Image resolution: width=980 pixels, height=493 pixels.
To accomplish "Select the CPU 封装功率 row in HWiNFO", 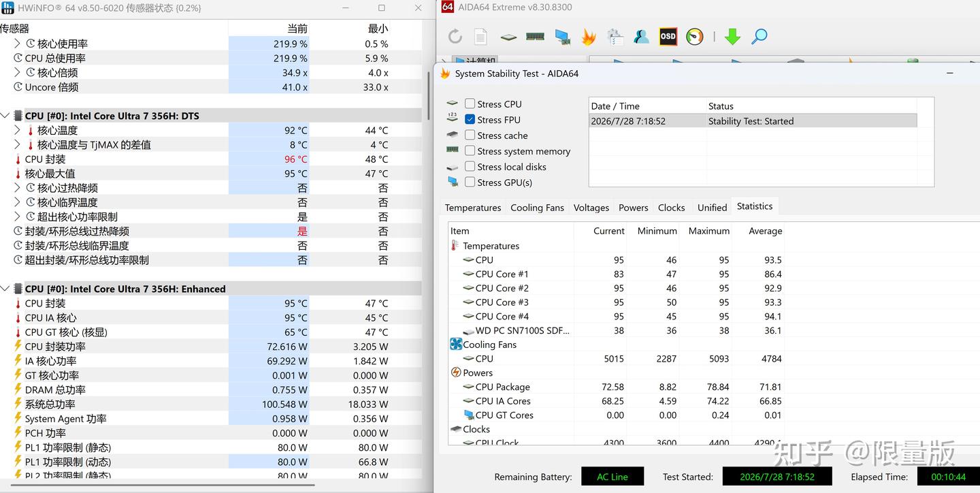I will [211, 347].
